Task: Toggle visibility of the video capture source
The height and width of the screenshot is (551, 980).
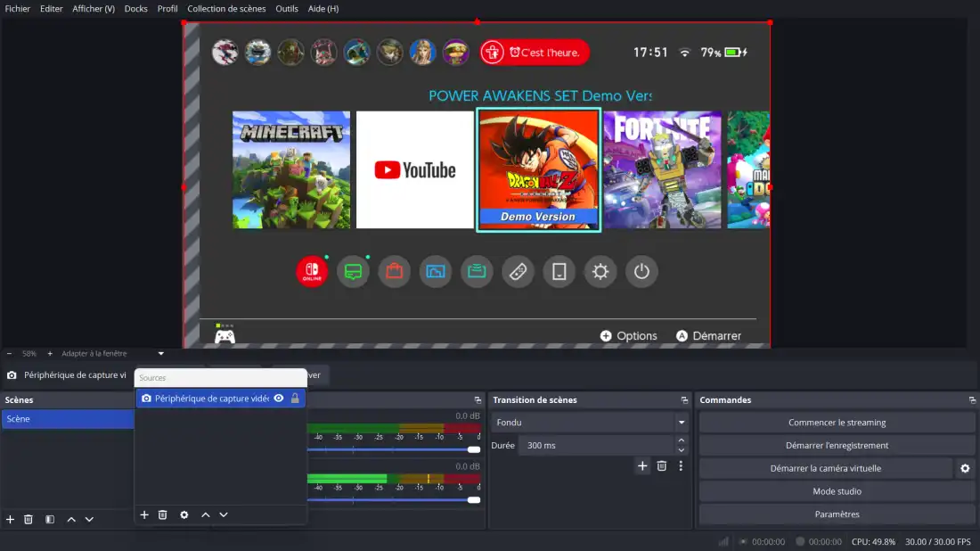Action: [279, 399]
